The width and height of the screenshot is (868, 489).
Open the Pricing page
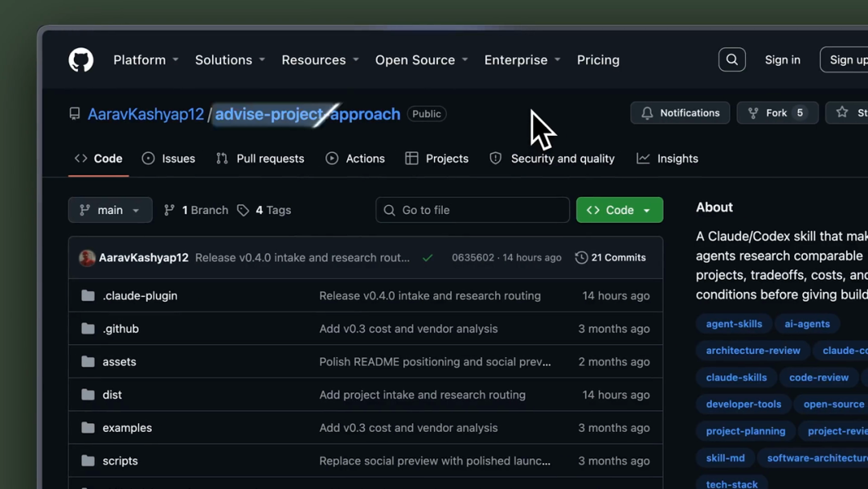click(598, 60)
